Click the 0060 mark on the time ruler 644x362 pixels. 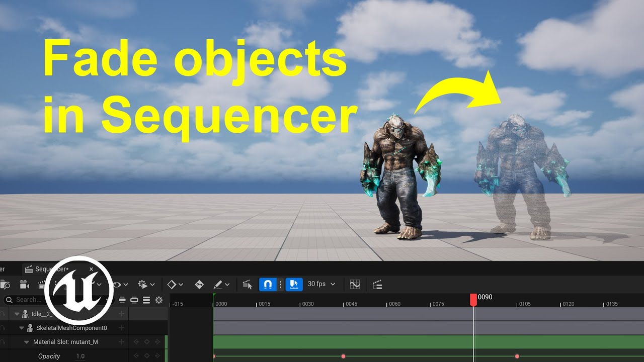(395, 304)
